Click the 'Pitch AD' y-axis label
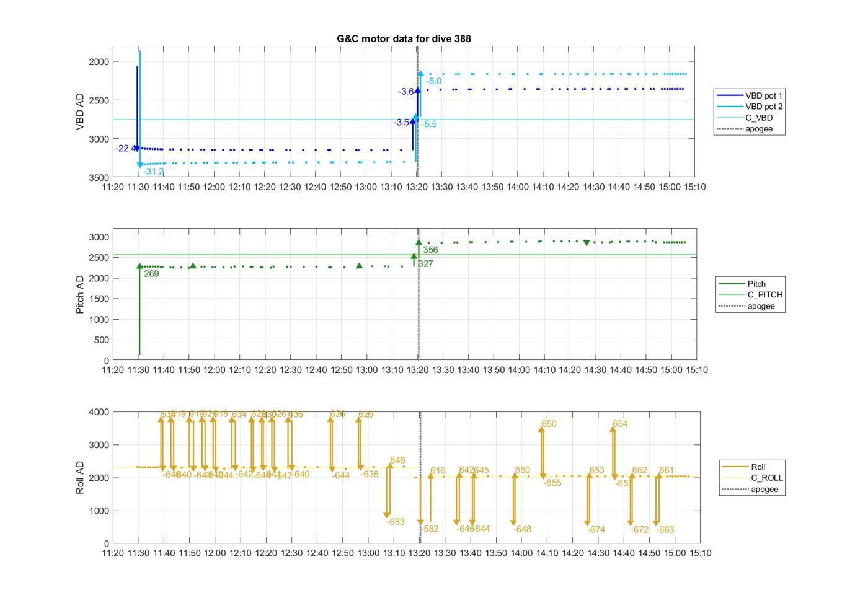Image resolution: width=868 pixels, height=611 pixels. tap(80, 294)
